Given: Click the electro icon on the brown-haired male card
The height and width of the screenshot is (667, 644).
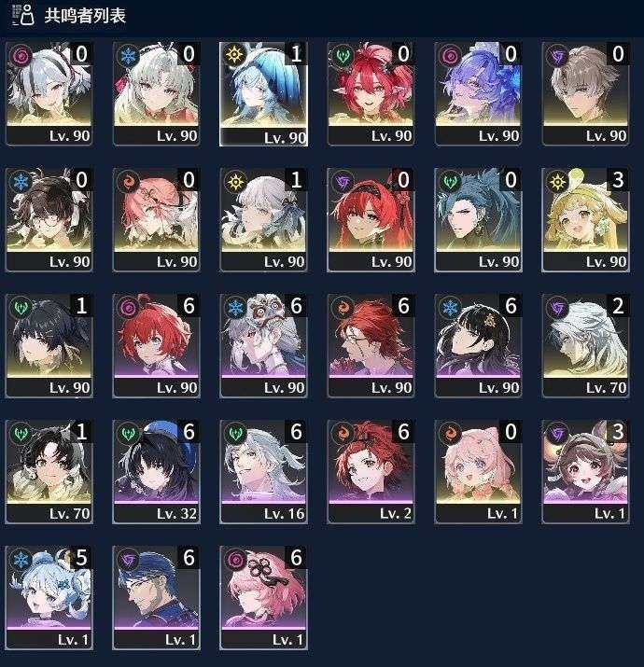Looking at the screenshot, I should coord(557,56).
